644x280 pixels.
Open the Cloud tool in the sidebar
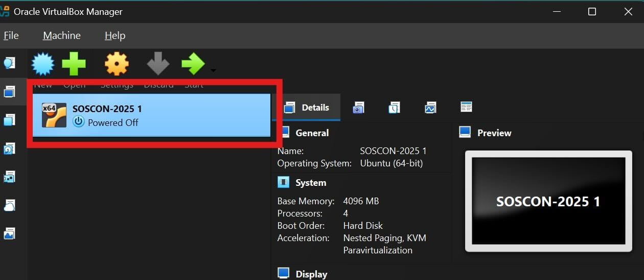(9, 205)
